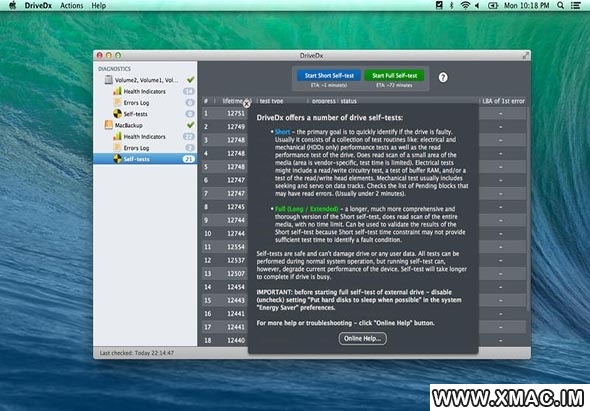Click the Online Help... button
Viewport: 590px width, 411px height.
[x=362, y=338]
